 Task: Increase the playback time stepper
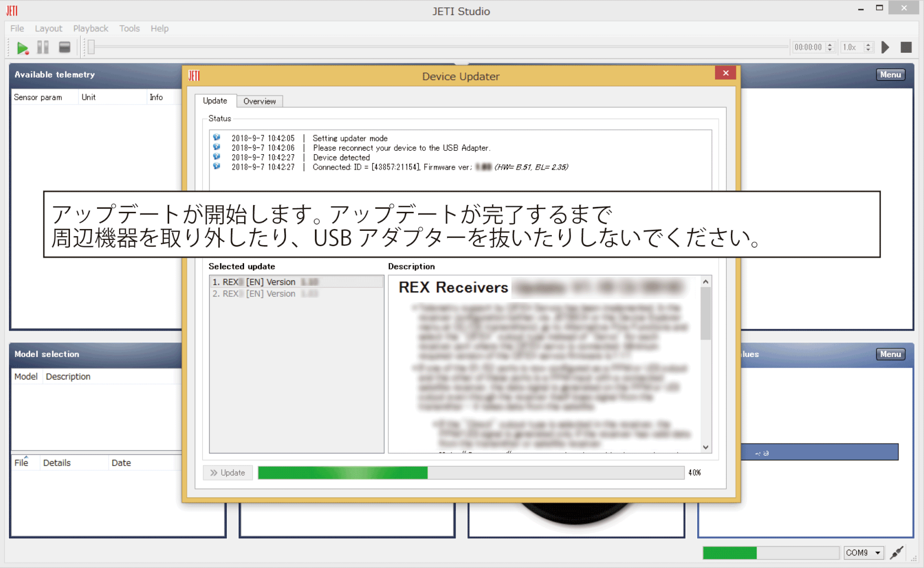[x=830, y=45]
